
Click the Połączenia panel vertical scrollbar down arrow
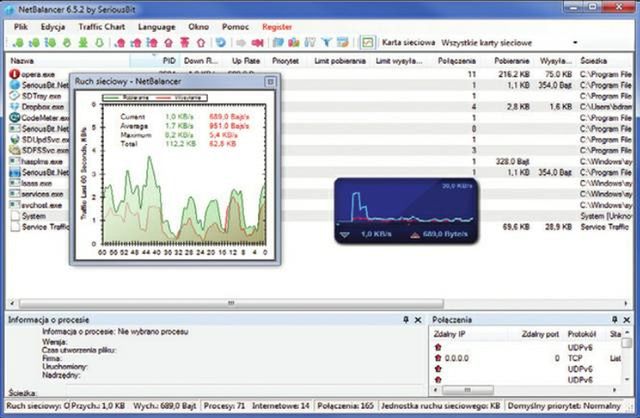627,380
